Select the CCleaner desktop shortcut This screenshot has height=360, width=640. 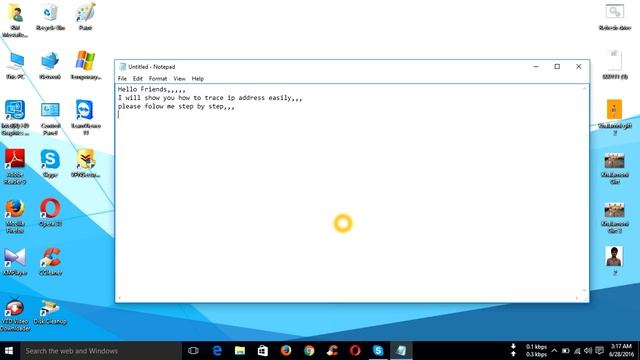[50, 262]
